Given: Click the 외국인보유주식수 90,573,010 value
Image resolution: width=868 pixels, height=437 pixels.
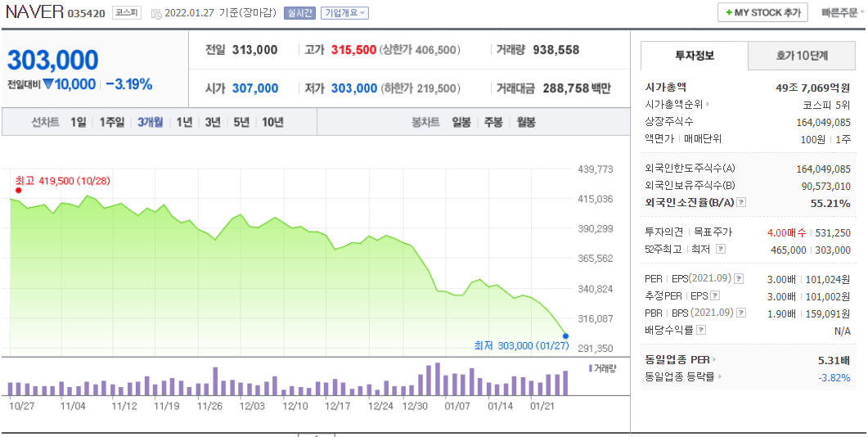Looking at the screenshot, I should coord(826,186).
